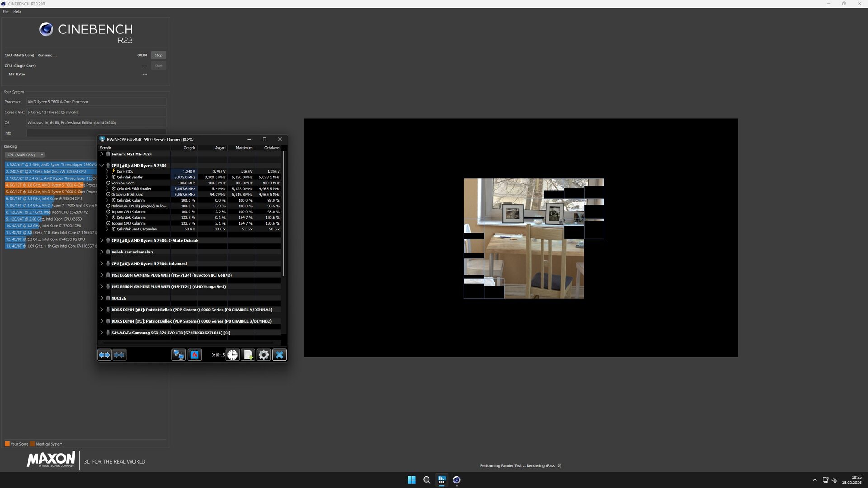Click HWiNFO collapse columns arrows icon

(119, 355)
